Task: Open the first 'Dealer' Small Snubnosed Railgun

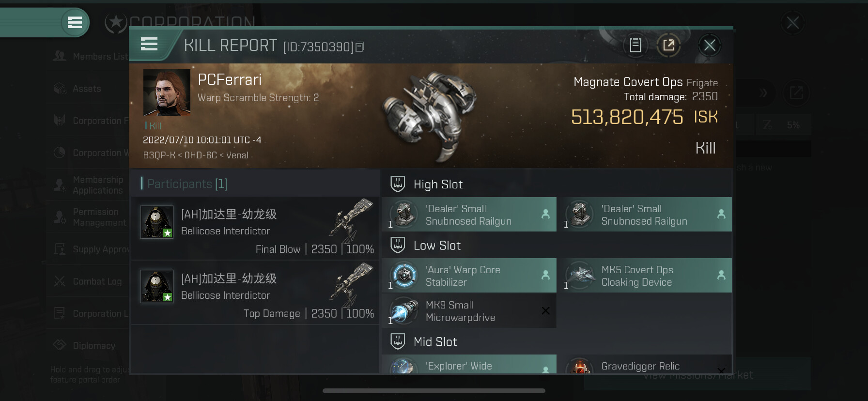Action: [469, 215]
